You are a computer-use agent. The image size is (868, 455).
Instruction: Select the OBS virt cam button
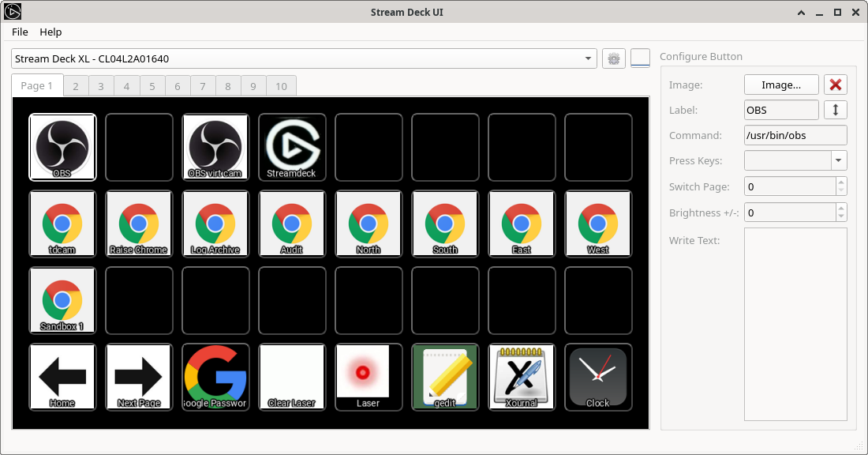215,147
